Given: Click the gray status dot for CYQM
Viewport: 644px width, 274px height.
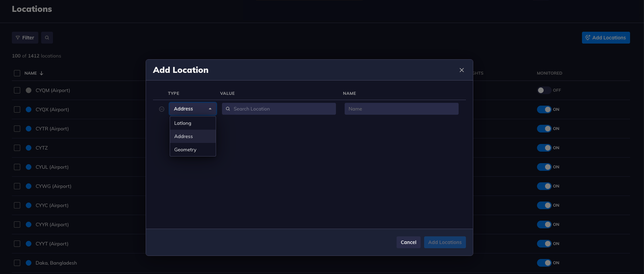Looking at the screenshot, I should point(29,90).
